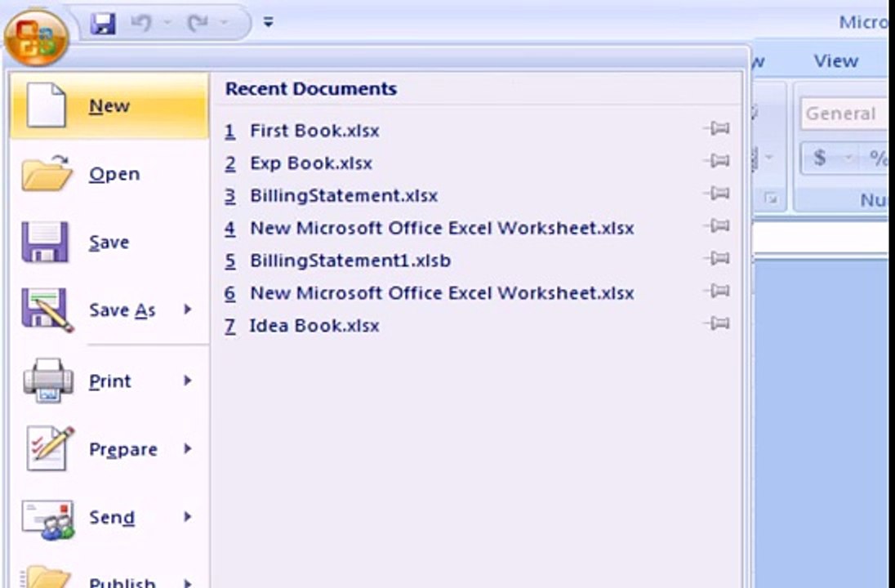
Task: Click the checklist with pencil Prepare icon
Action: tap(51, 448)
